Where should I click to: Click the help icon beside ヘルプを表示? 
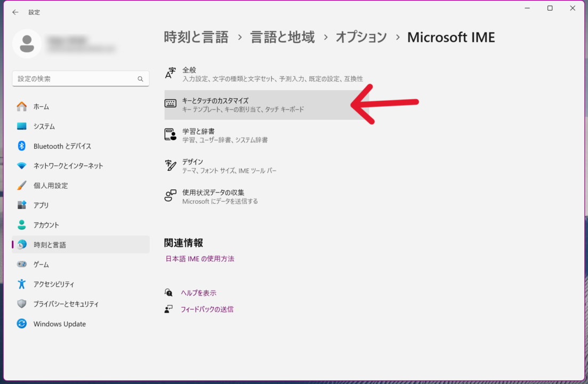[168, 293]
